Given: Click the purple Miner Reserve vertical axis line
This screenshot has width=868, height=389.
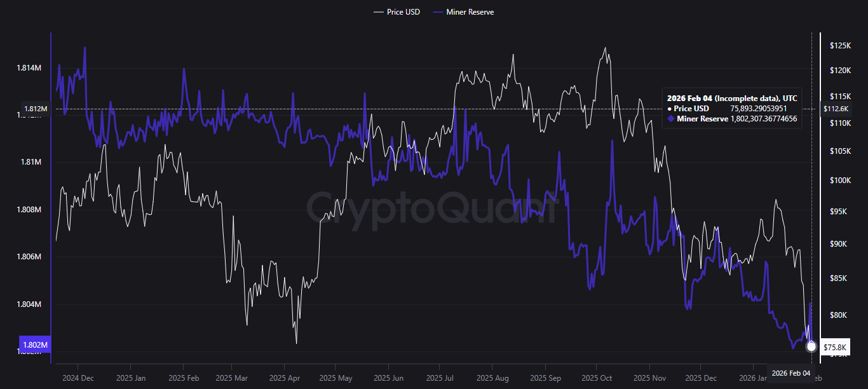Looking at the screenshot, I should tap(51, 198).
